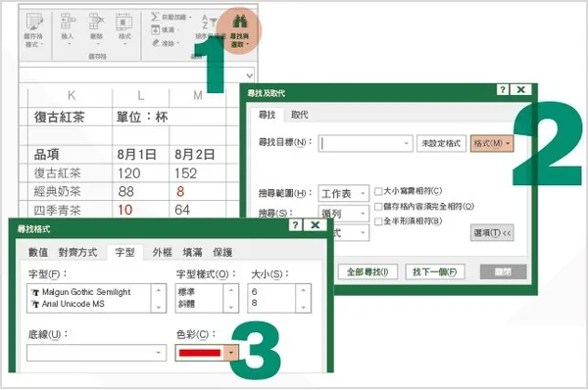
Task: Expand the 格式(M) dropdown button
Action: [x=492, y=143]
